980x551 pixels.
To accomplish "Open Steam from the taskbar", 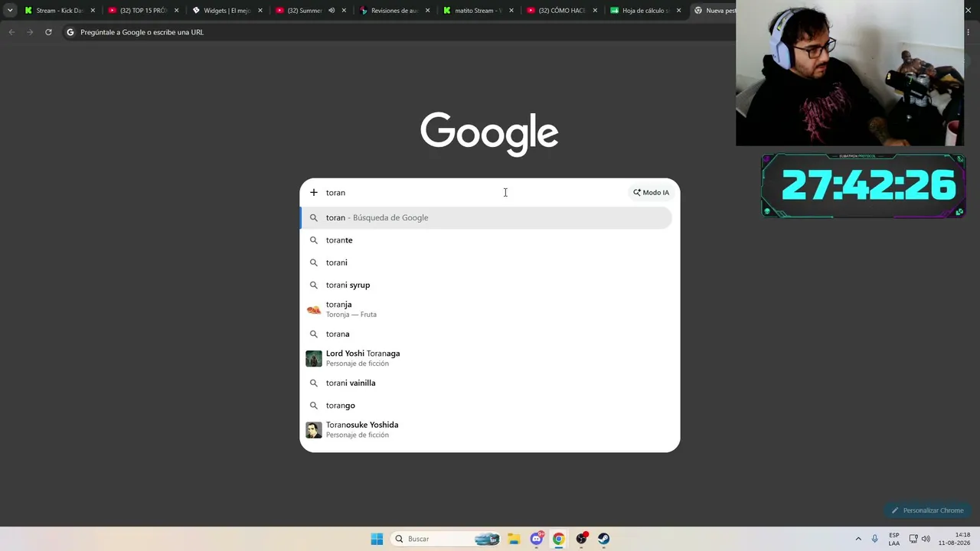I will pos(604,539).
